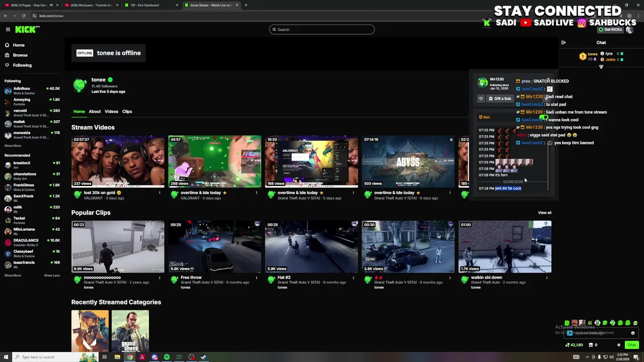Click Windows taskbar search box
Image resolution: width=644 pixels, height=362 pixels.
click(x=55, y=357)
